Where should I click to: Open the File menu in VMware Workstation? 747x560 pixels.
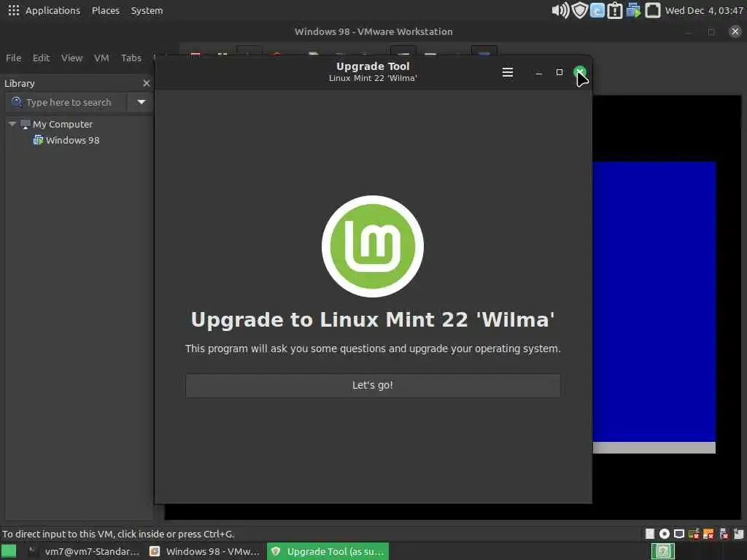pyautogui.click(x=13, y=58)
